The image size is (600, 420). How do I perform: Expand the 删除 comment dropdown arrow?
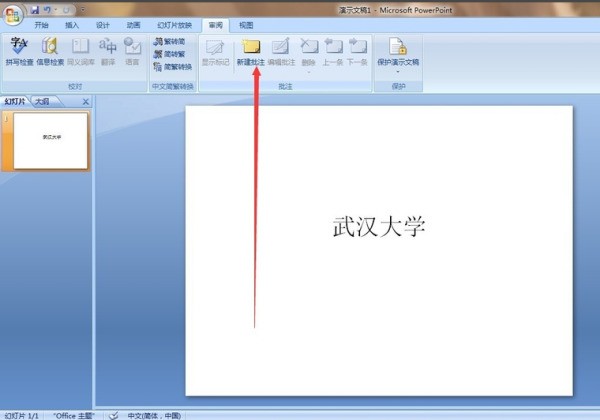(x=309, y=71)
